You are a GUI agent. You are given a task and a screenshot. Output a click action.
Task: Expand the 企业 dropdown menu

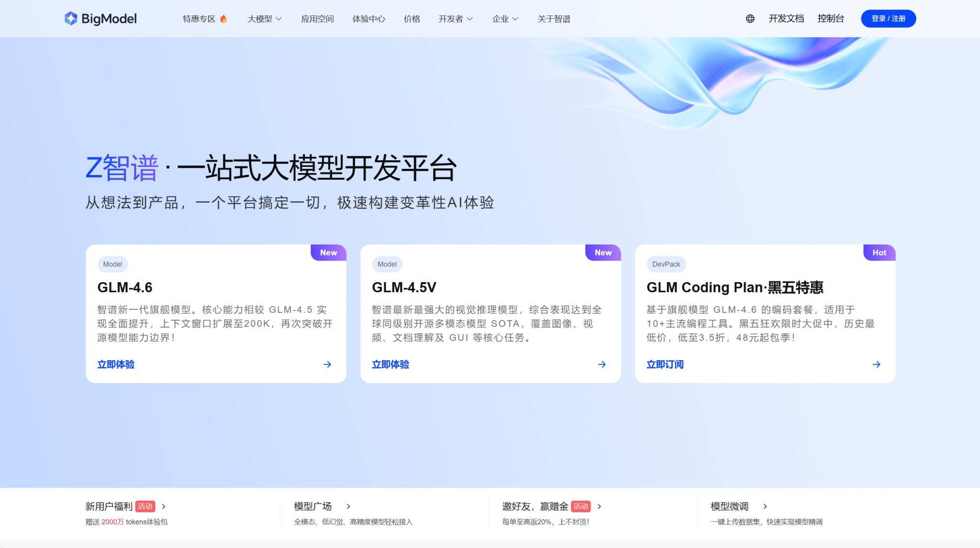pos(505,19)
